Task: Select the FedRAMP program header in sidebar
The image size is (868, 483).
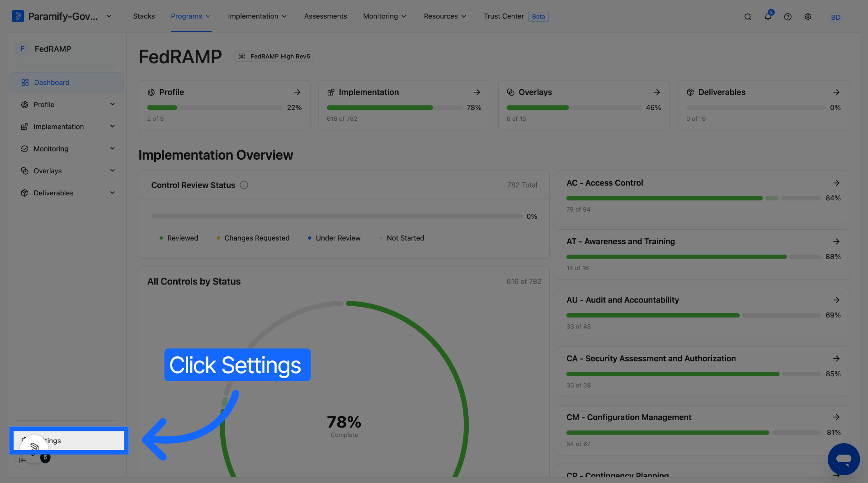Action: tap(66, 49)
